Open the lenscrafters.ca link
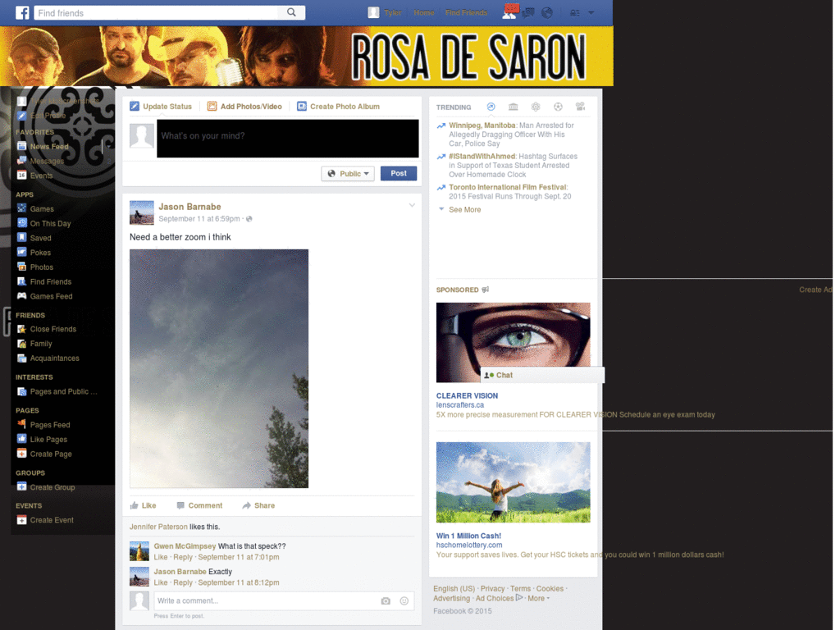This screenshot has width=840, height=630. click(459, 405)
